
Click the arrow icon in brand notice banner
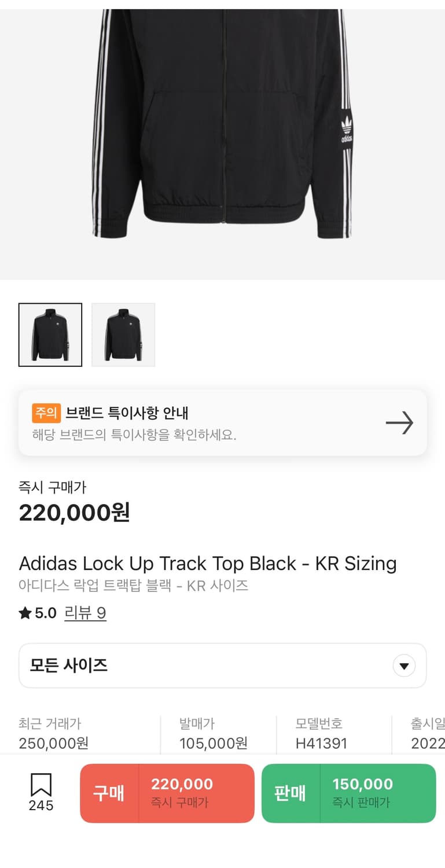(399, 423)
